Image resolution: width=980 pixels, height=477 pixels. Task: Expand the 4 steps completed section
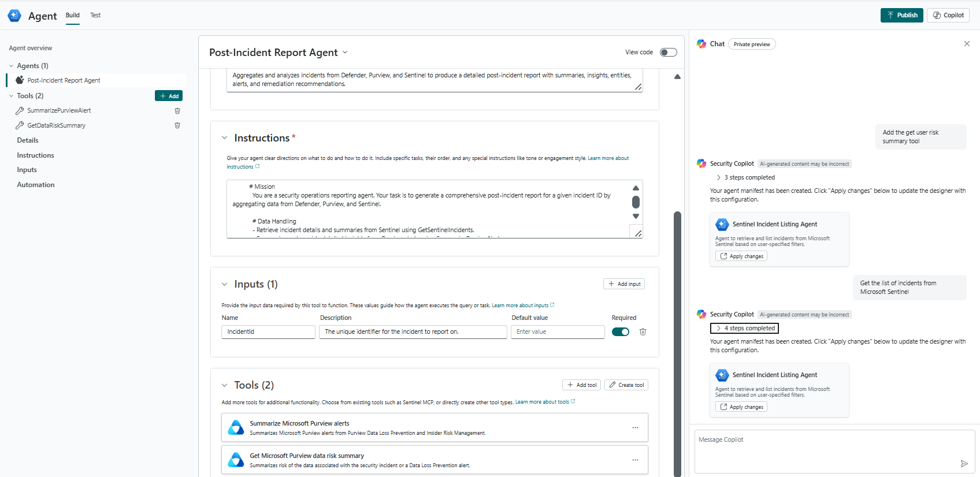point(744,329)
